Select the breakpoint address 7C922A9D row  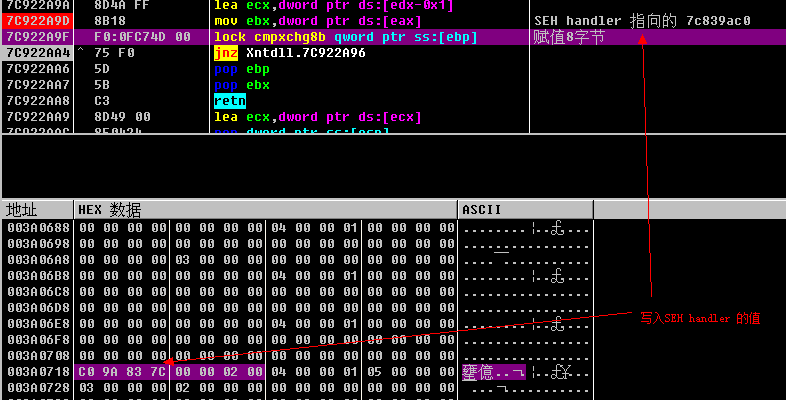coord(38,21)
